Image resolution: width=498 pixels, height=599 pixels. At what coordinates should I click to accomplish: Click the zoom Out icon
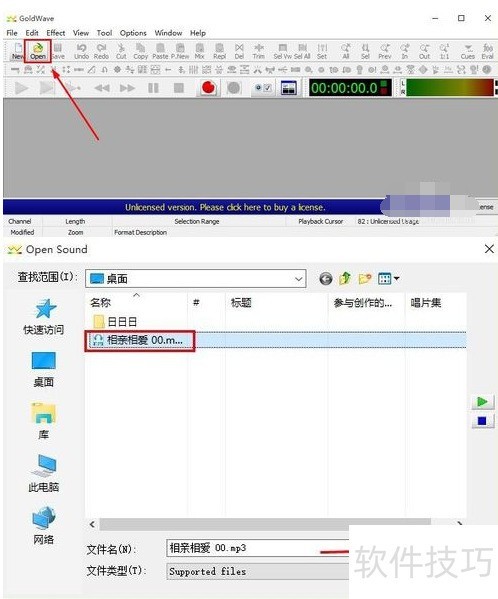click(425, 51)
